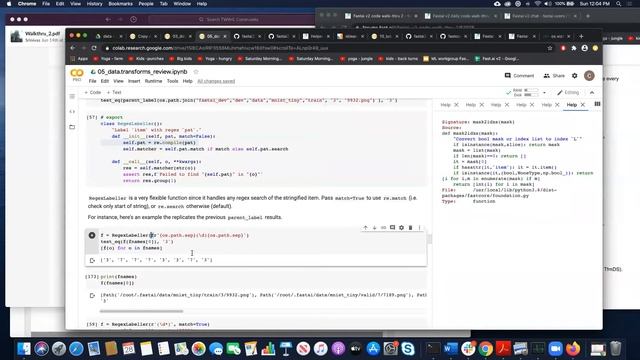Click the RAM usage bar
640x360 pixels.
(x=531, y=90)
